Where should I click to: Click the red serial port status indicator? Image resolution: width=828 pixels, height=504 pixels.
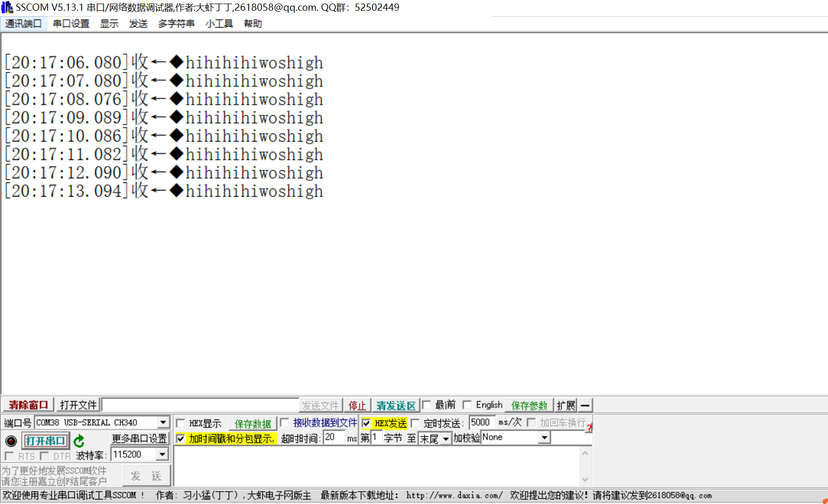pos(11,441)
